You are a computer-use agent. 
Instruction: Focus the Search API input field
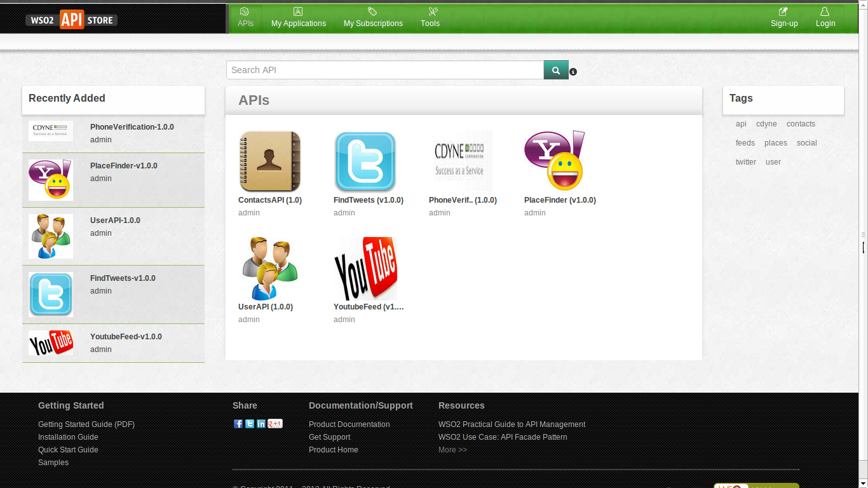tap(384, 71)
